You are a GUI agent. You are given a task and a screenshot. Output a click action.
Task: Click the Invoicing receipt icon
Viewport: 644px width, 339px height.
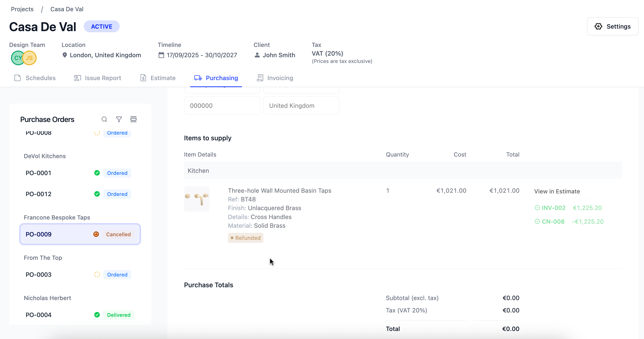pyautogui.click(x=260, y=78)
